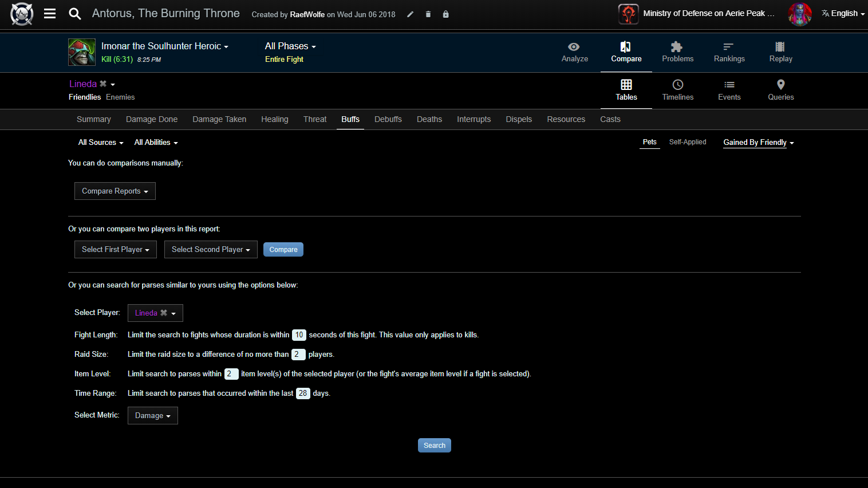This screenshot has width=868, height=488.
Task: Open the Damage Taken tab
Action: (219, 119)
